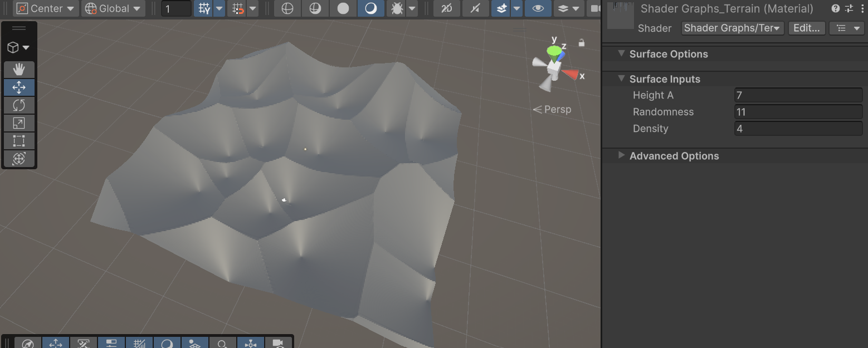Viewport: 868px width, 348px height.
Task: Select the Move tool in tools overlay
Action: pyautogui.click(x=19, y=87)
